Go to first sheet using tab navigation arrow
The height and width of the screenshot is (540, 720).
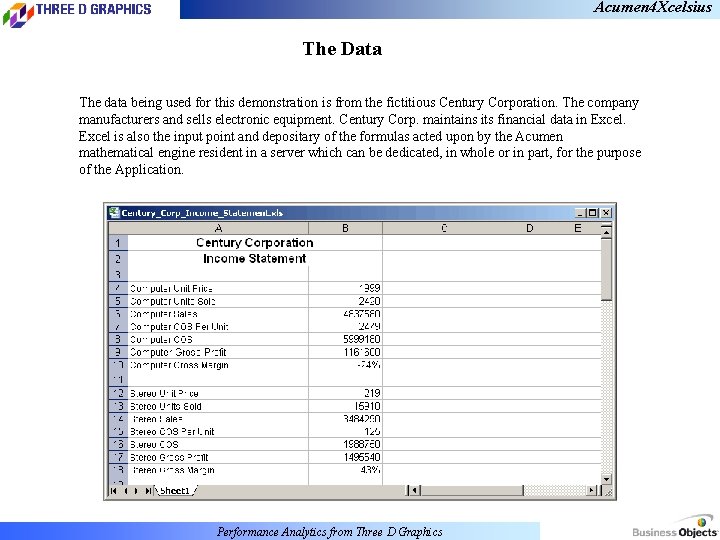[x=113, y=491]
